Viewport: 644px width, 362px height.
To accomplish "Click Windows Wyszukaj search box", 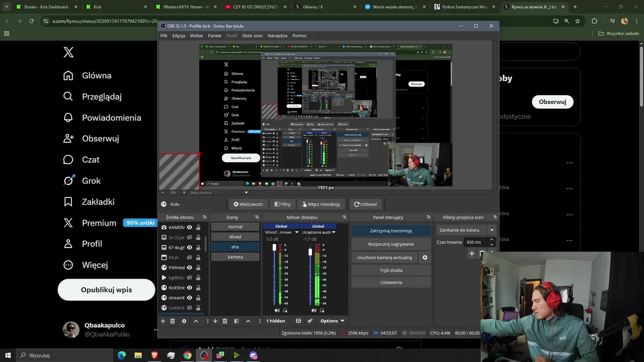I will [x=65, y=355].
